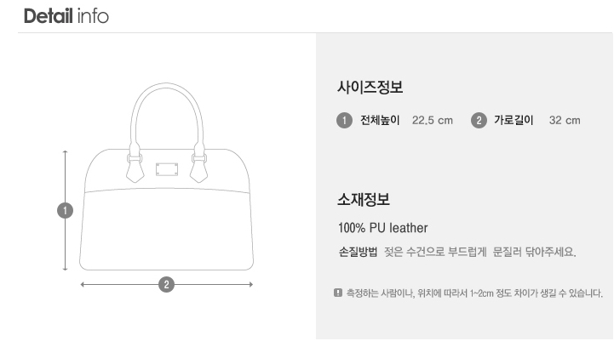This screenshot has width=614, height=364.
Task: Click the 100% PU leather text
Action: click(382, 228)
